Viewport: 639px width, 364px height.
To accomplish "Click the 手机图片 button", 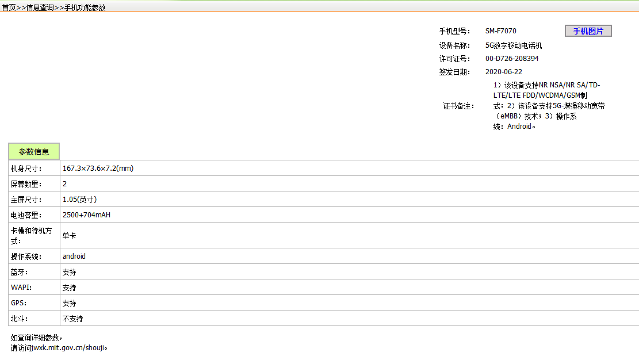I will tap(588, 31).
